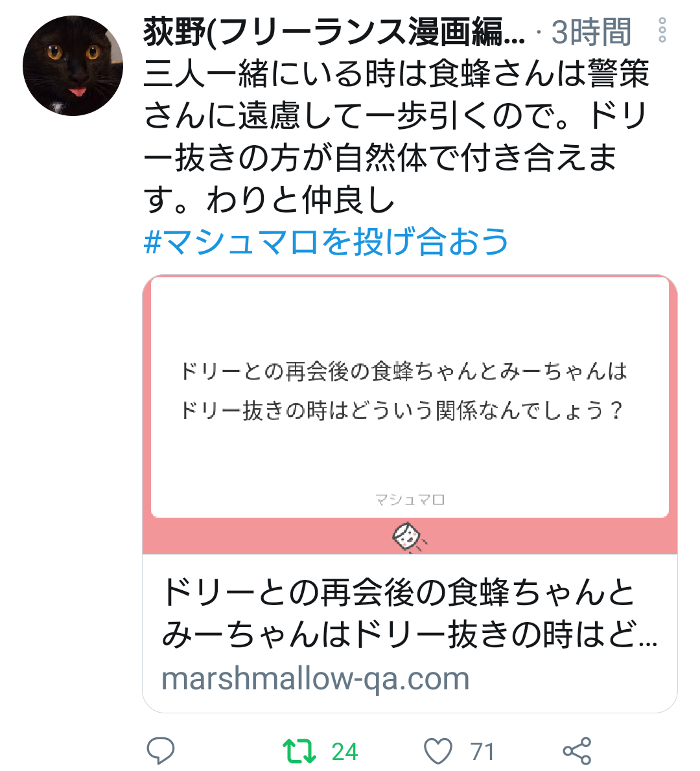Click the 3時間 timestamp
The width and height of the screenshot is (700, 771).
(591, 32)
